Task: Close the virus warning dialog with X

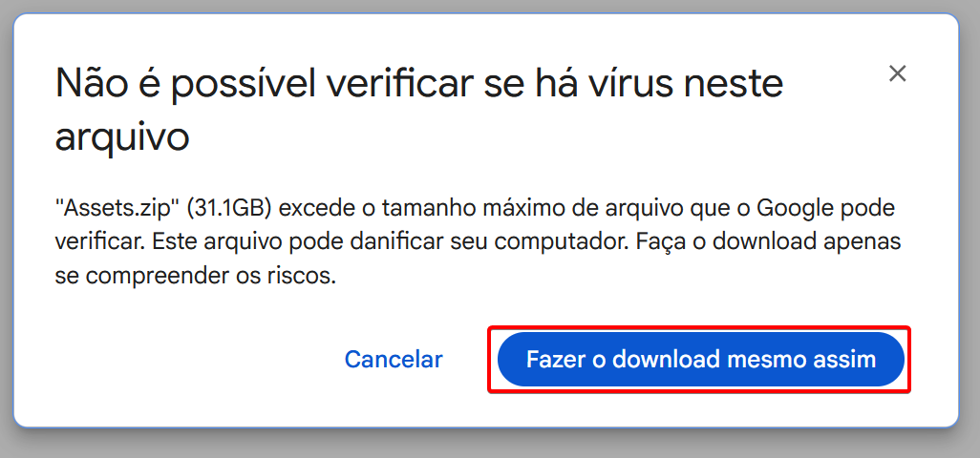Action: pyautogui.click(x=898, y=73)
